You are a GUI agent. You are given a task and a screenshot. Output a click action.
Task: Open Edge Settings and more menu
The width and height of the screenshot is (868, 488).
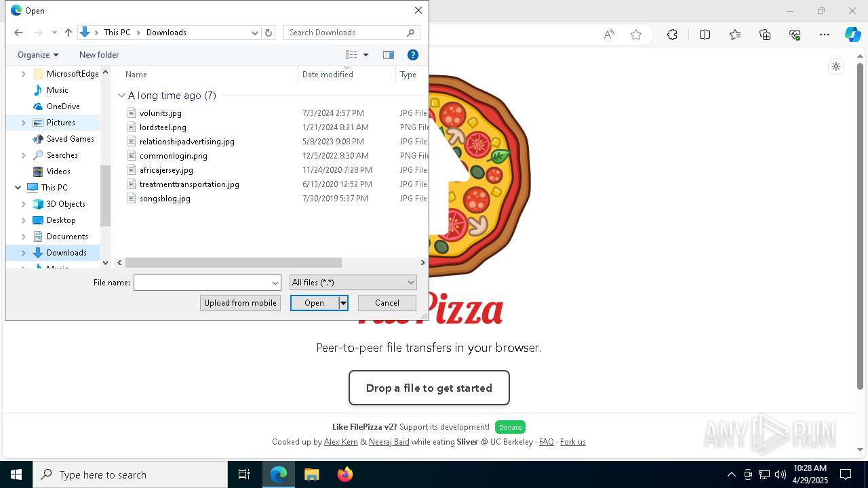825,35
